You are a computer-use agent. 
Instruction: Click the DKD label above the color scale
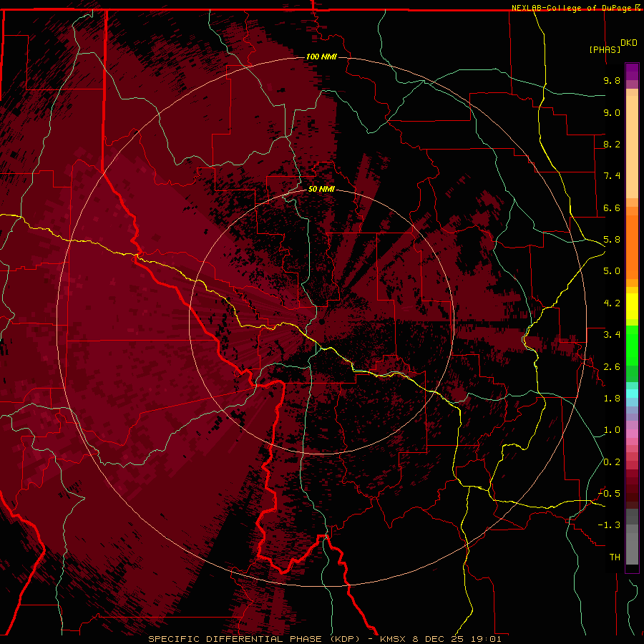pos(628,43)
